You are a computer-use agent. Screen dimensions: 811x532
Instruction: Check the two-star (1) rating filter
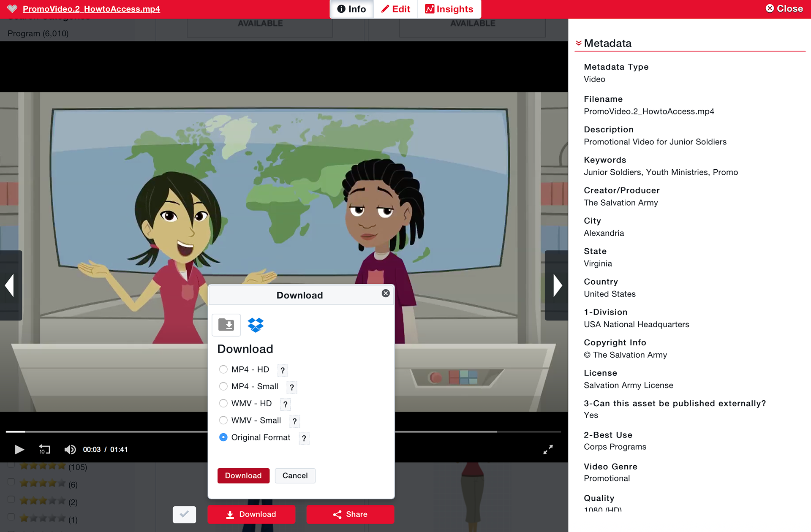pyautogui.click(x=11, y=517)
